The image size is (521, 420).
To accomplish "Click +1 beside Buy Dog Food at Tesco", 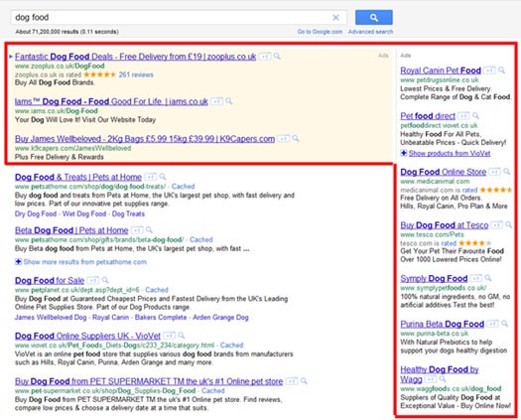I will [x=497, y=224].
